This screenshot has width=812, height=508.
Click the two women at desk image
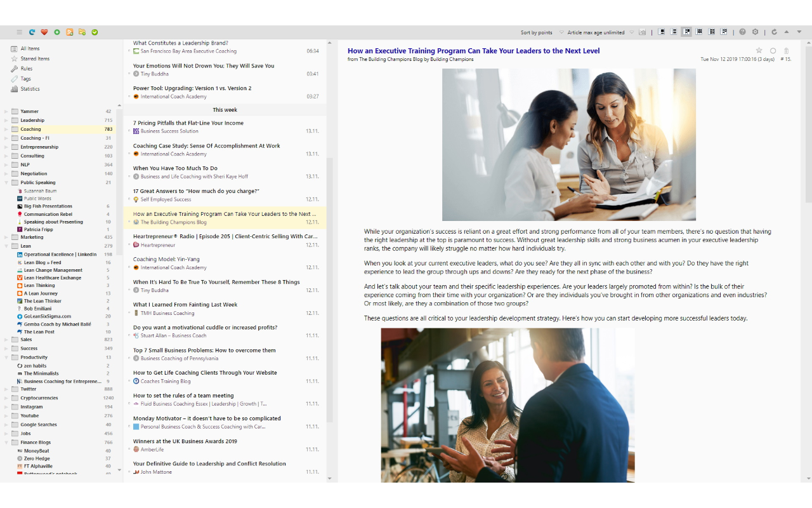tap(568, 145)
